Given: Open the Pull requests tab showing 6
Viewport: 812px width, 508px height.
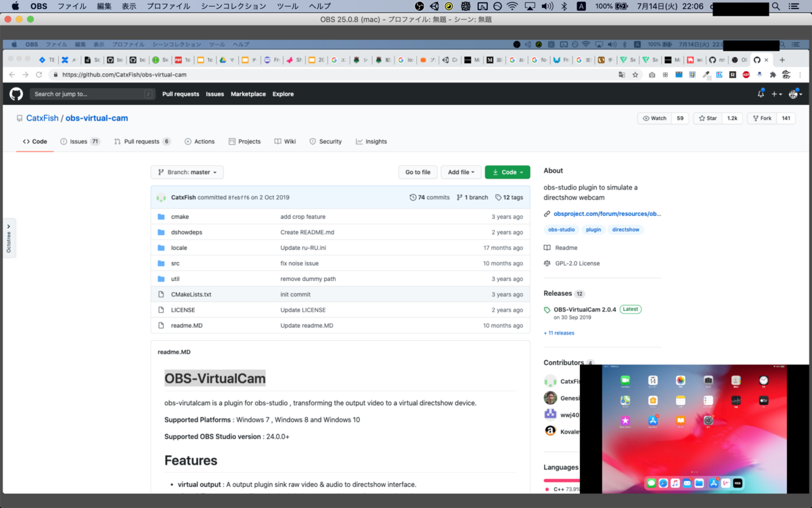Looking at the screenshot, I should click(142, 142).
